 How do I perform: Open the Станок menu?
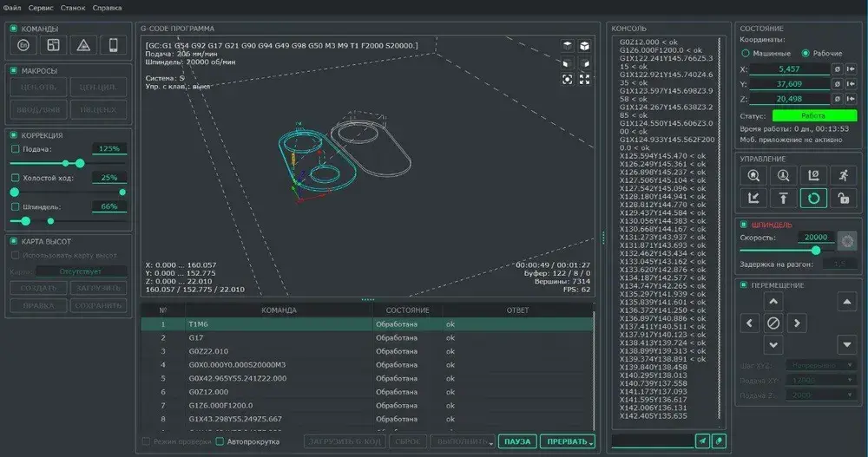(72, 7)
